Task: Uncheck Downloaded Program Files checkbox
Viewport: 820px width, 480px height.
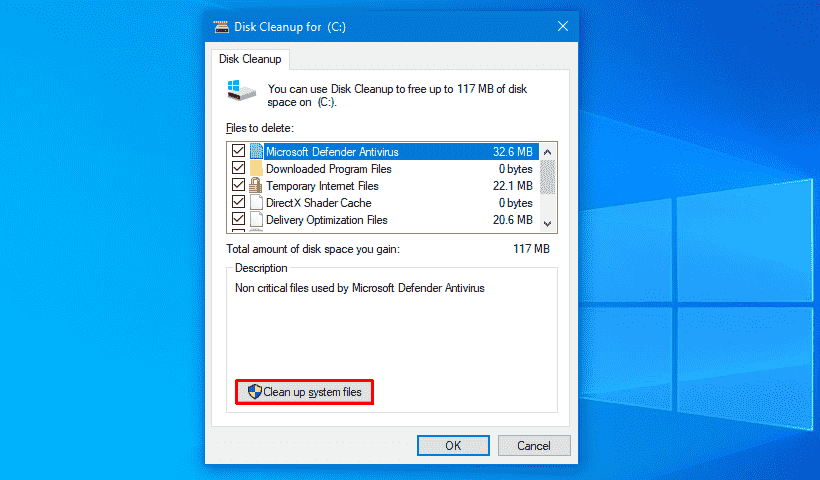Action: [238, 168]
